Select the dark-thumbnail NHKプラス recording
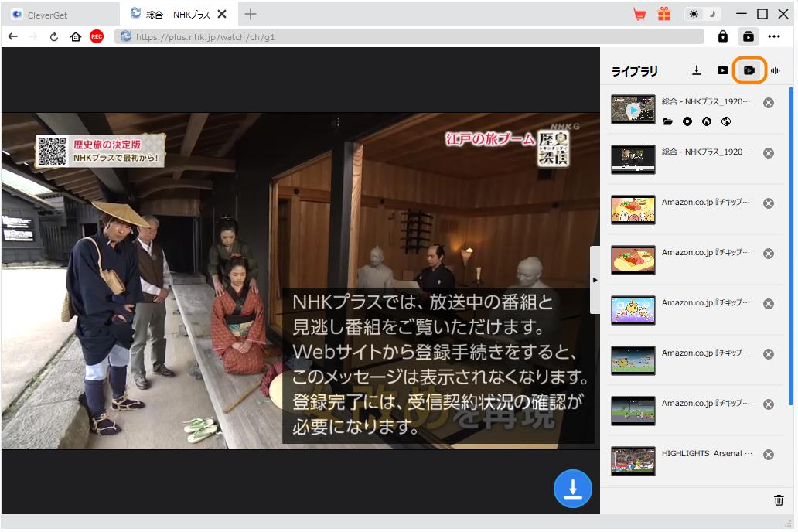Viewport: 798px width, 532px height. point(633,159)
